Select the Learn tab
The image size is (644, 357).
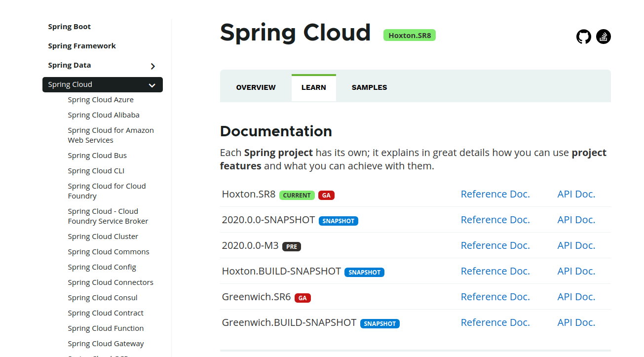314,87
